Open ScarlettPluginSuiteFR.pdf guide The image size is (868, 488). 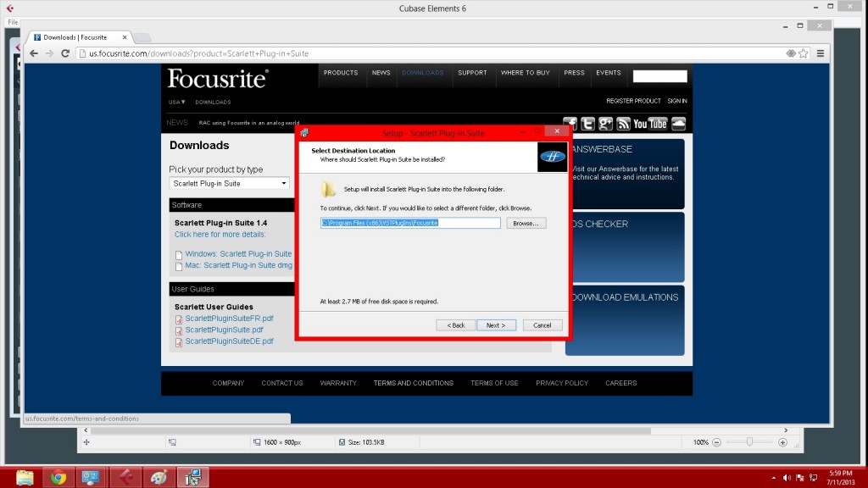229,319
